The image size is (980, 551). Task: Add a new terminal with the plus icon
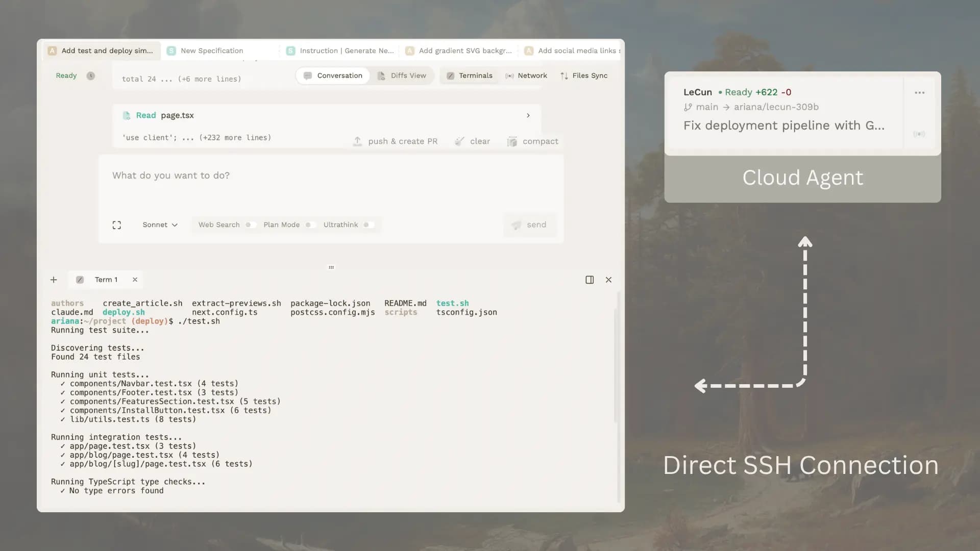[x=54, y=280]
